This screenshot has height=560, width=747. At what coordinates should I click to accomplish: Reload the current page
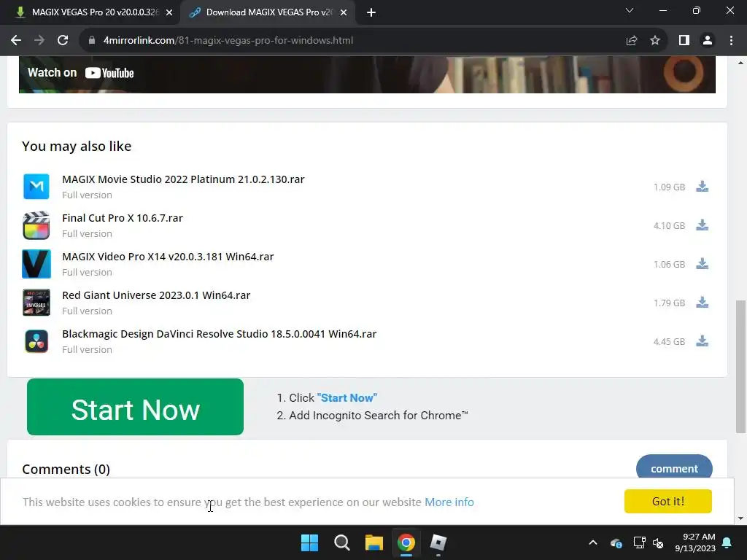[x=63, y=41]
